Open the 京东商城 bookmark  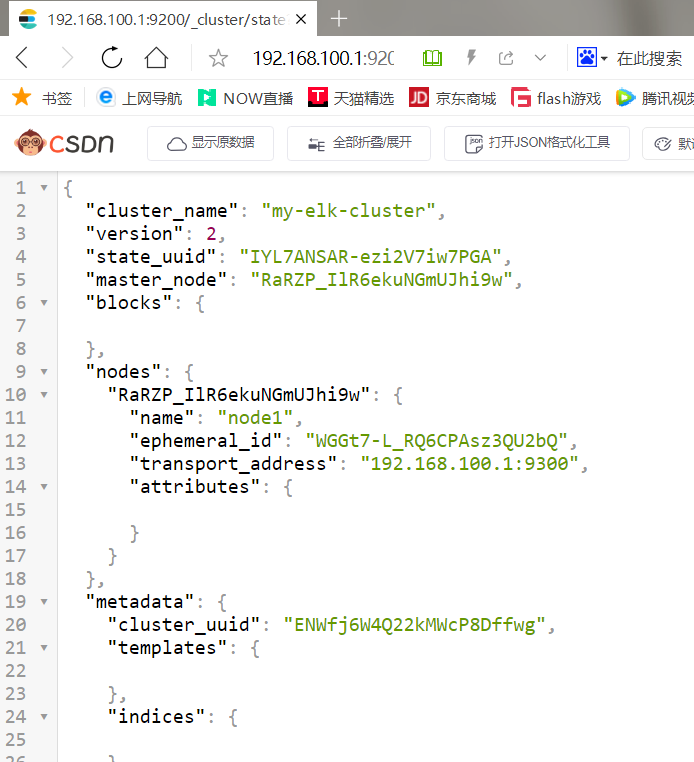coord(452,98)
